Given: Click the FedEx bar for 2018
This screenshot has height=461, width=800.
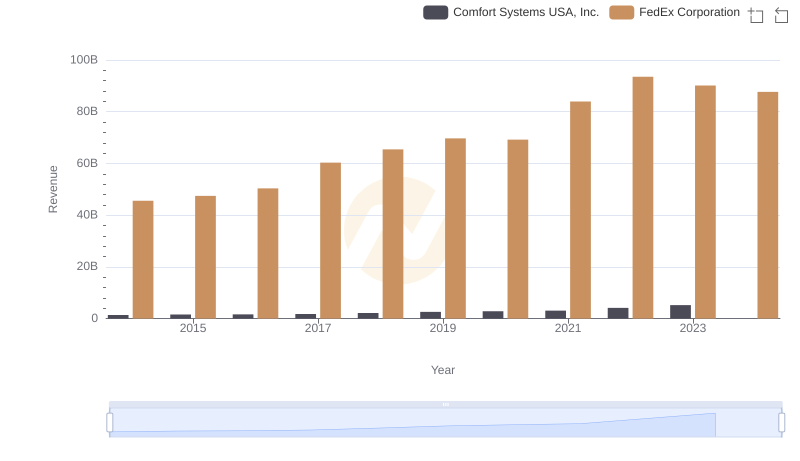Looking at the screenshot, I should click(x=393, y=234).
